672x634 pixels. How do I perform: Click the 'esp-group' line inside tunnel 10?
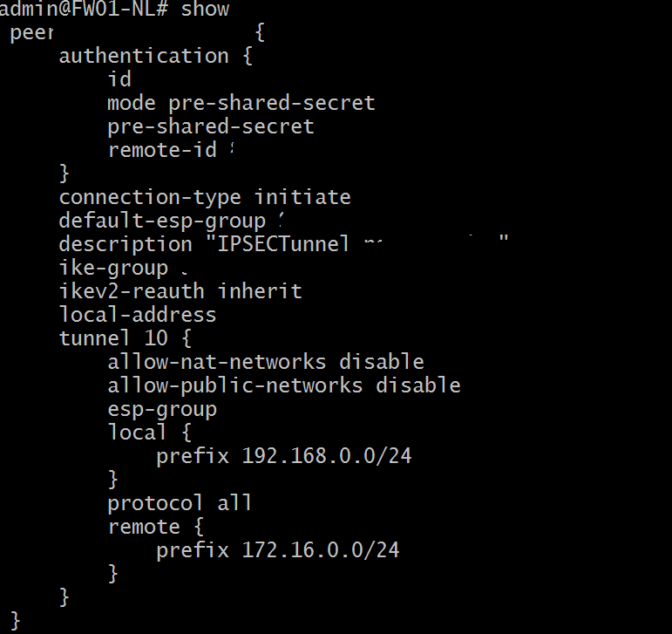pos(162,409)
